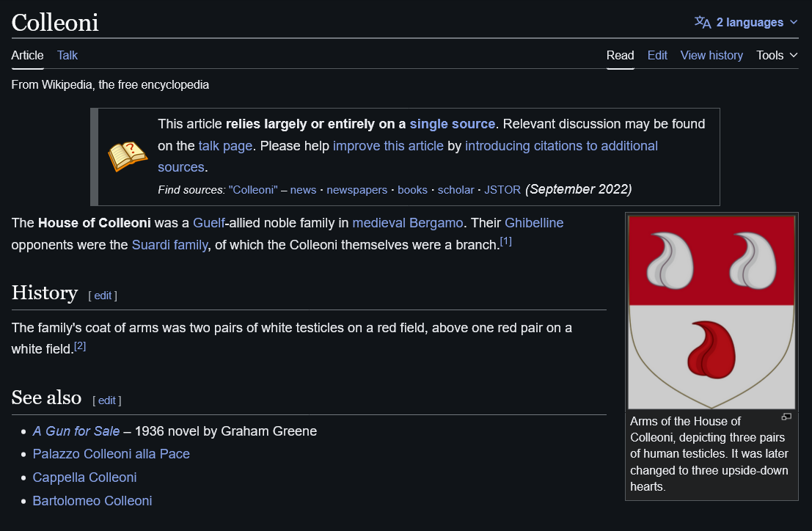Screen dimensions: 812x531
Task: Click 'From Wikipedia, the free encyclopedia' text
Action: pos(110,85)
